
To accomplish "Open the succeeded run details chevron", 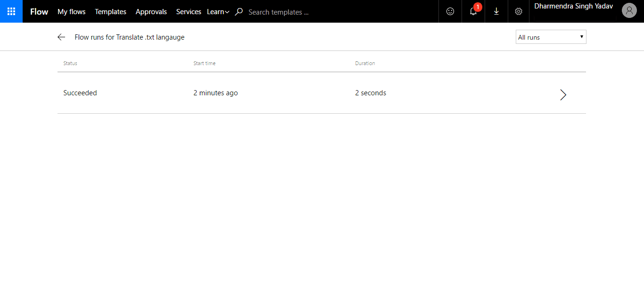I will pos(563,95).
